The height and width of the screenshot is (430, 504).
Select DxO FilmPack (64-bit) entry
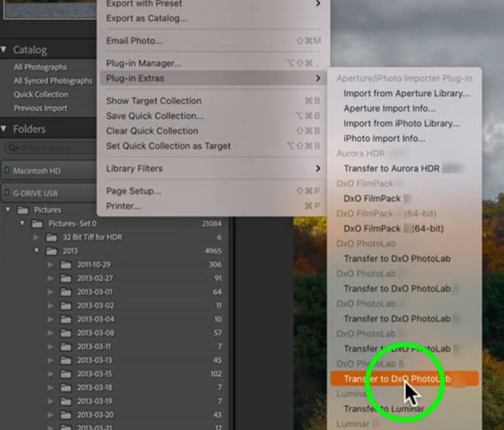coord(405,228)
